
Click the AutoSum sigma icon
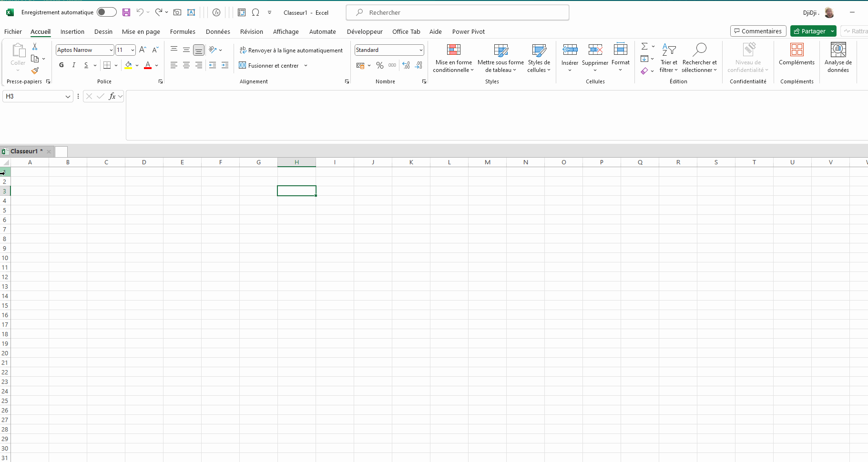(x=644, y=46)
